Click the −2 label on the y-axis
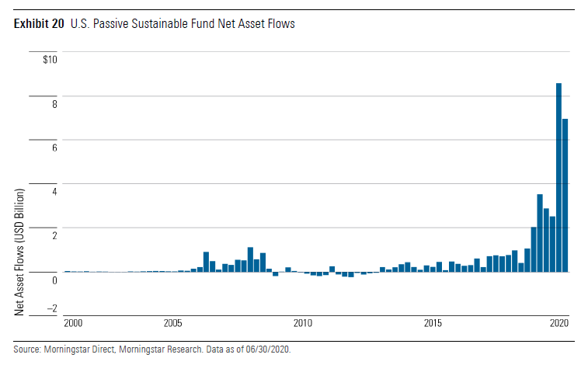 [51, 308]
